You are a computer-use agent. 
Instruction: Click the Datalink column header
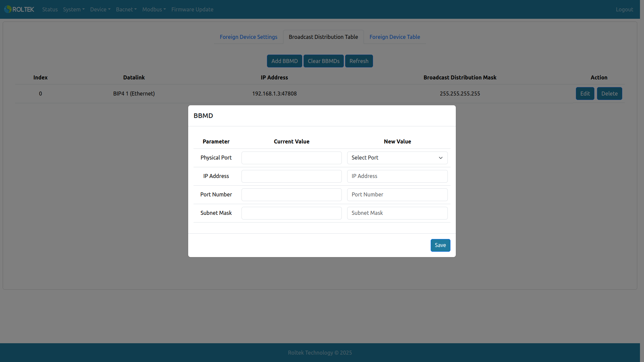click(x=134, y=77)
